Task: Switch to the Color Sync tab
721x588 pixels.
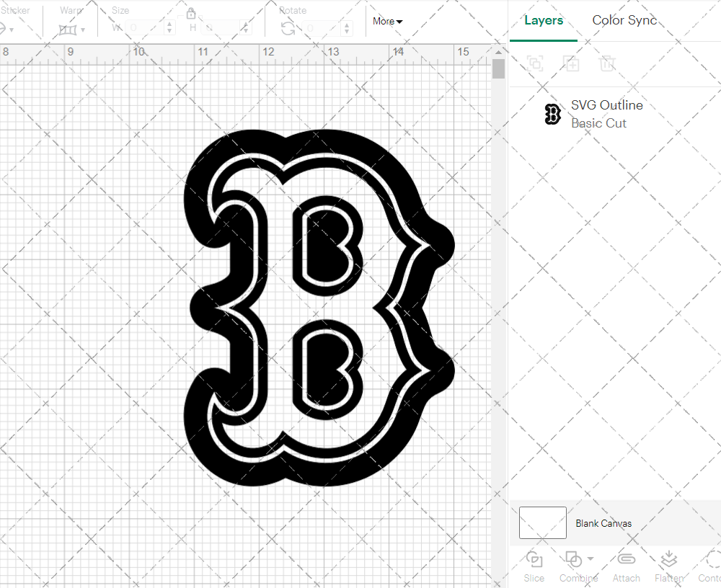Action: [x=624, y=21]
